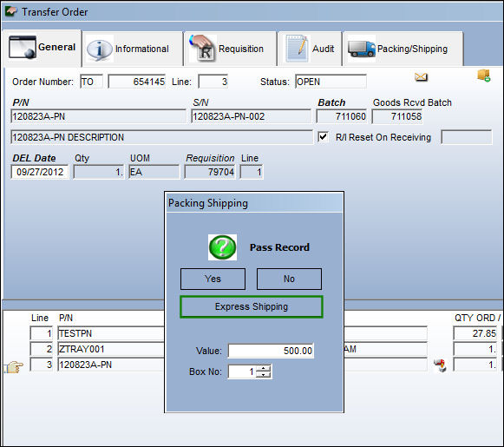Click the Batch field 711060
Image resolution: width=504 pixels, height=447 pixels.
point(342,116)
